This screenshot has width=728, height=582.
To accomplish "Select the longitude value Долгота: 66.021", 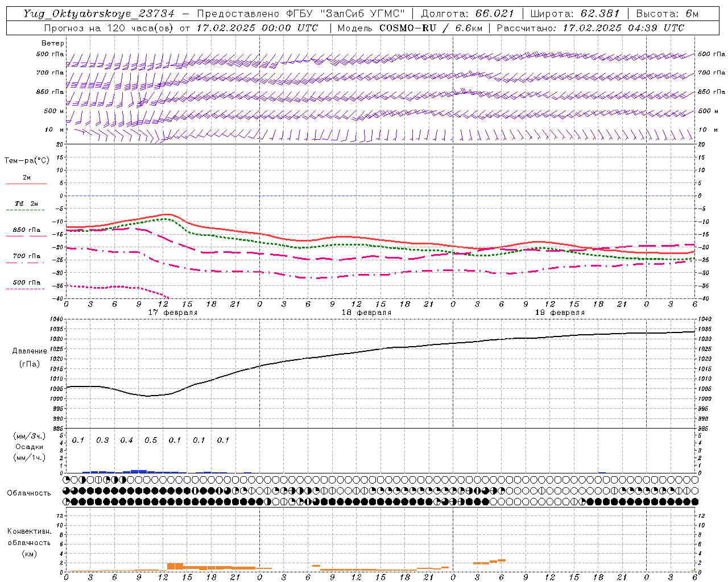I will (x=467, y=14).
